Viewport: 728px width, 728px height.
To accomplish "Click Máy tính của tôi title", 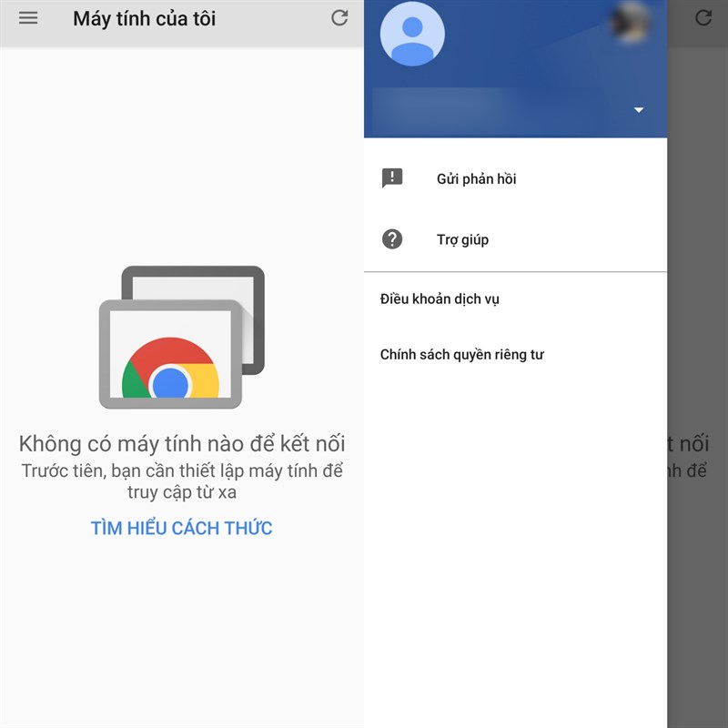I will [x=145, y=19].
